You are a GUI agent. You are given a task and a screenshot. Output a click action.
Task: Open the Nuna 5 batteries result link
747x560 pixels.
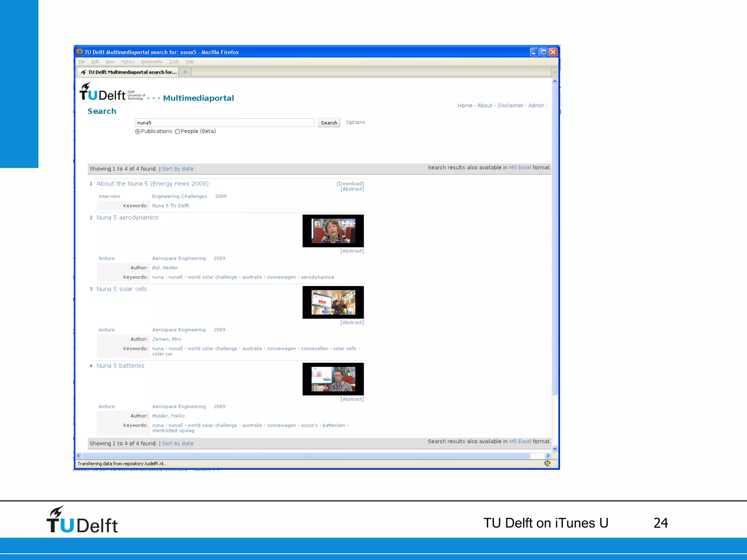point(120,366)
